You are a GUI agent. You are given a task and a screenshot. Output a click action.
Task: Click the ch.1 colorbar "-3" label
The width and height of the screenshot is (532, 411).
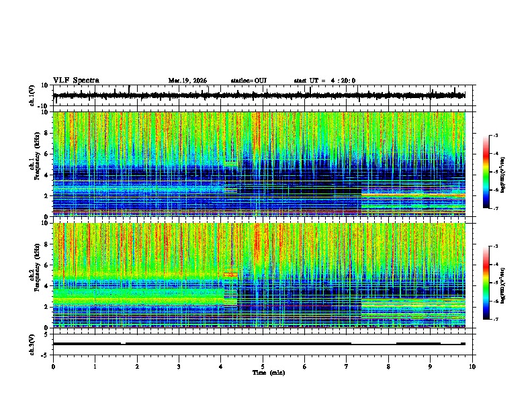point(495,136)
